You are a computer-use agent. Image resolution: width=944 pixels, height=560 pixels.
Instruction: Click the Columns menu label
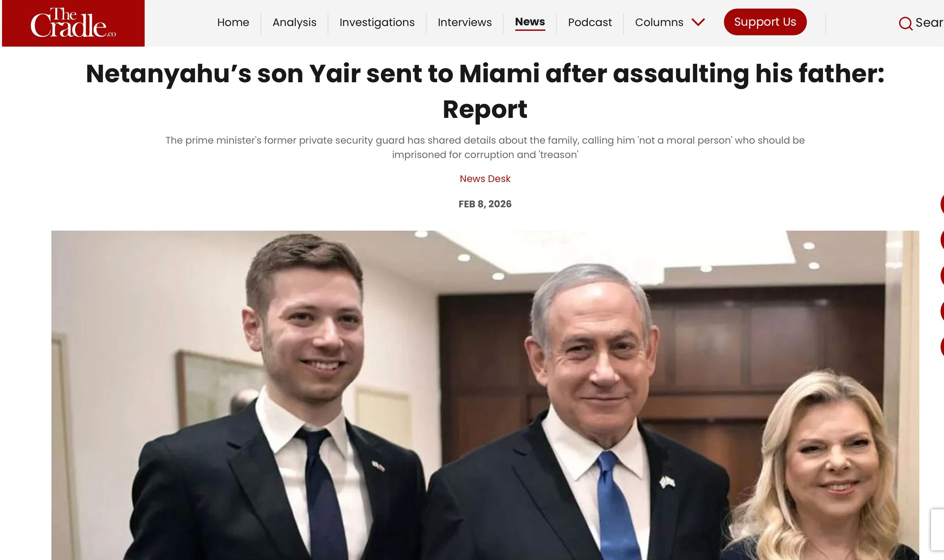coord(659,23)
